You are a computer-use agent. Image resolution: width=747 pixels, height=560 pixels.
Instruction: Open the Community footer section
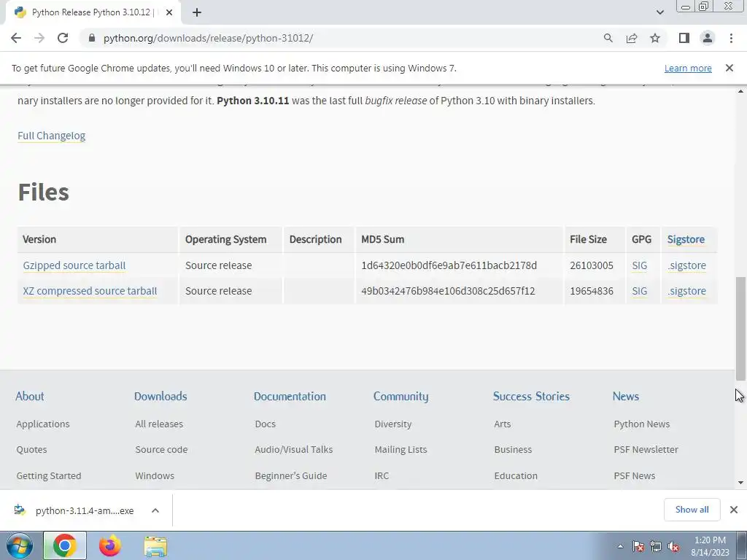coord(400,396)
